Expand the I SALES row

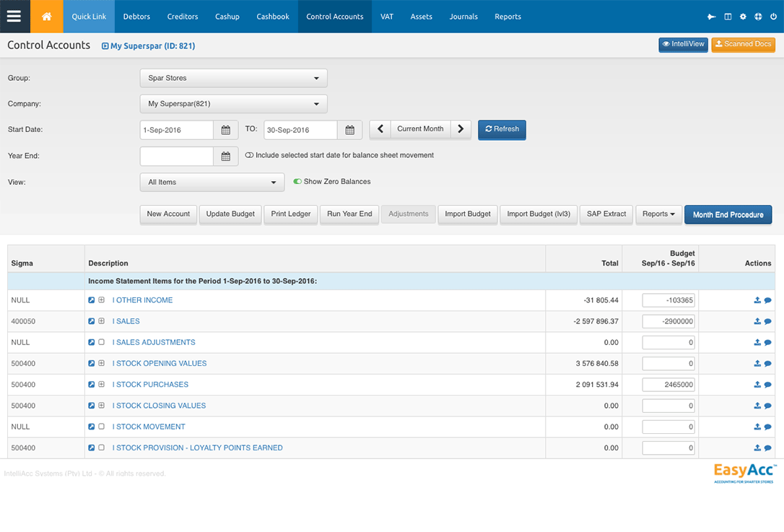tap(102, 321)
